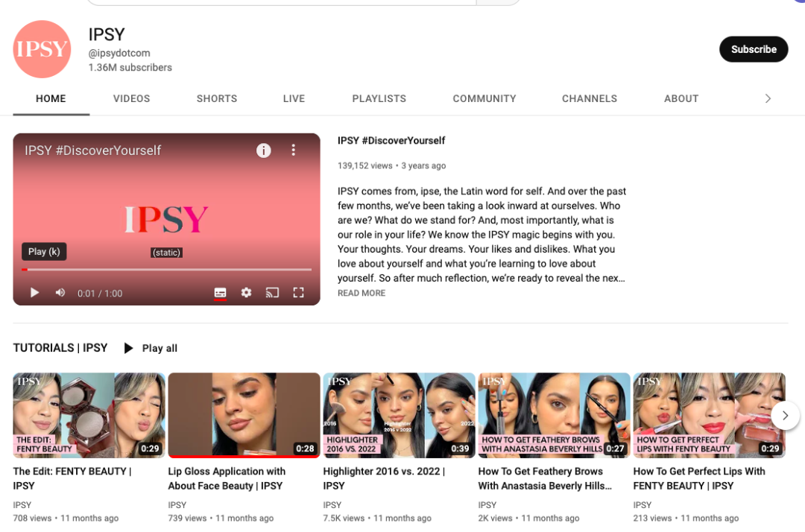This screenshot has width=805, height=532.
Task: Open IPSY #DiscoverYourself video title link
Action: click(391, 141)
